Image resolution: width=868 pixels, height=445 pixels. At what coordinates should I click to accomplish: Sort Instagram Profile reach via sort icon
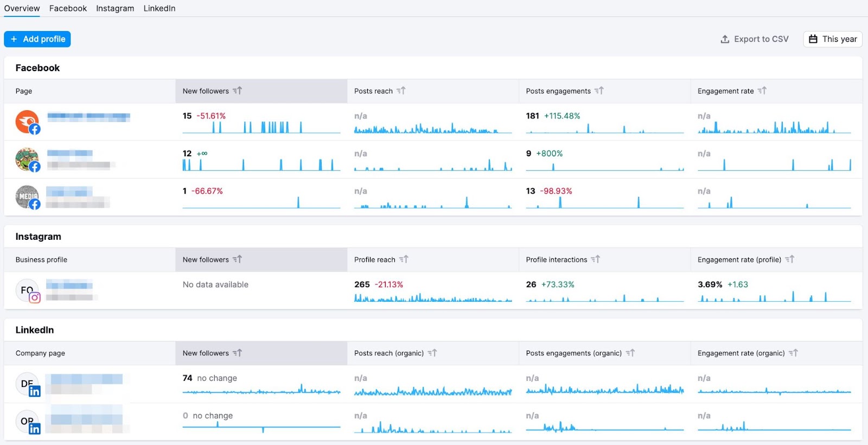click(x=404, y=259)
